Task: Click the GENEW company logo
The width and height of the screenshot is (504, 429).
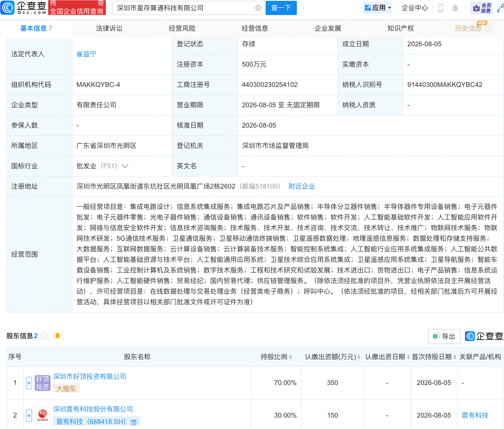Action: 42,415
